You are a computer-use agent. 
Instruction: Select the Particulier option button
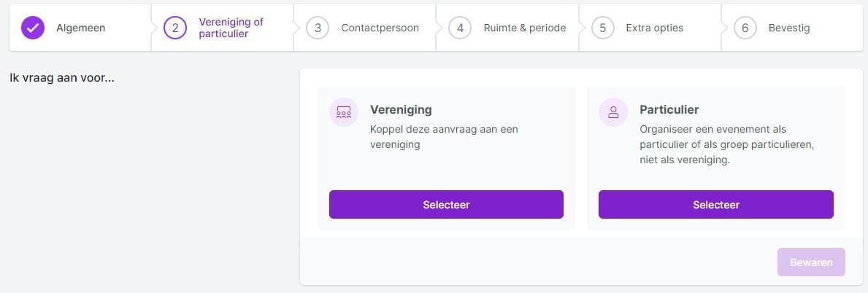[x=715, y=205]
